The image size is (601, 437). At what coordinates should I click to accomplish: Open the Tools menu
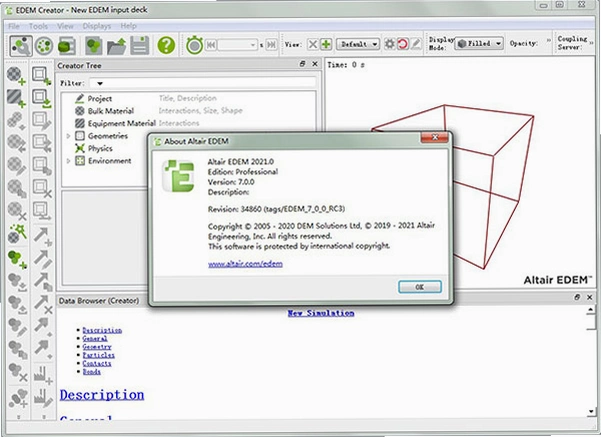(x=38, y=26)
